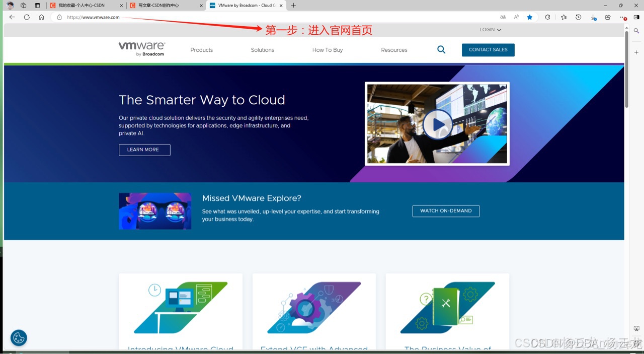Open the settings and more ellipsis

(x=622, y=17)
